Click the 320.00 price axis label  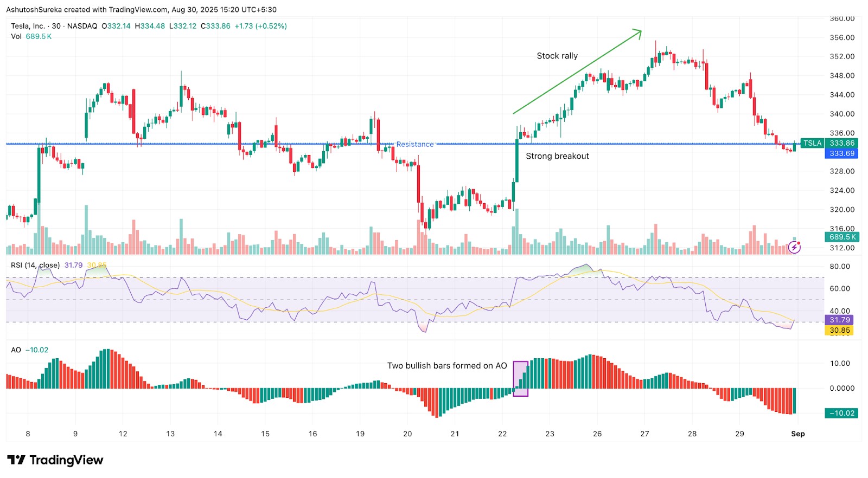(842, 209)
